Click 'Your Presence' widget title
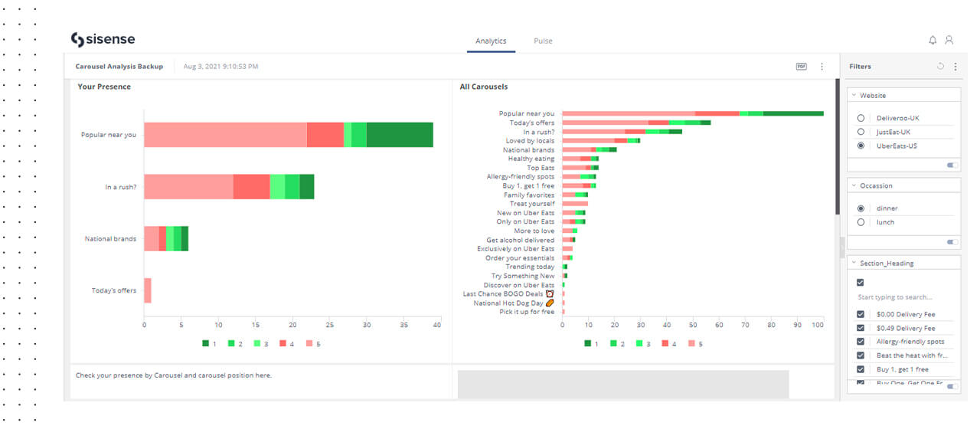 tap(104, 87)
